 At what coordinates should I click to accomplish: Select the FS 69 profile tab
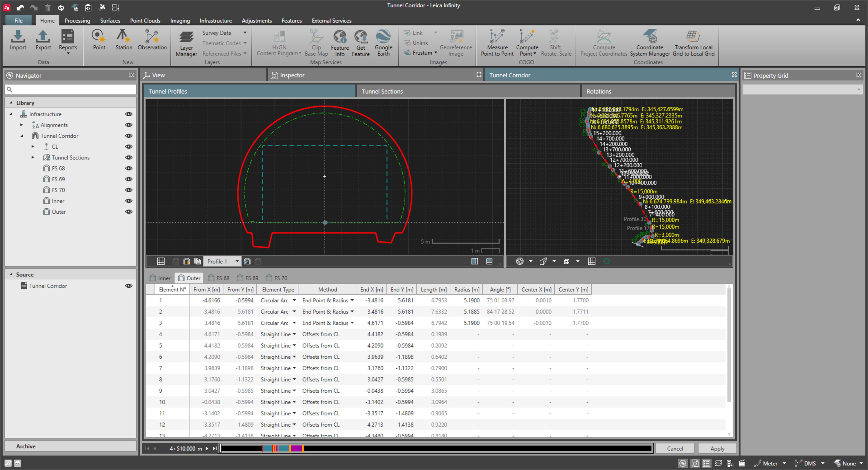tap(248, 278)
